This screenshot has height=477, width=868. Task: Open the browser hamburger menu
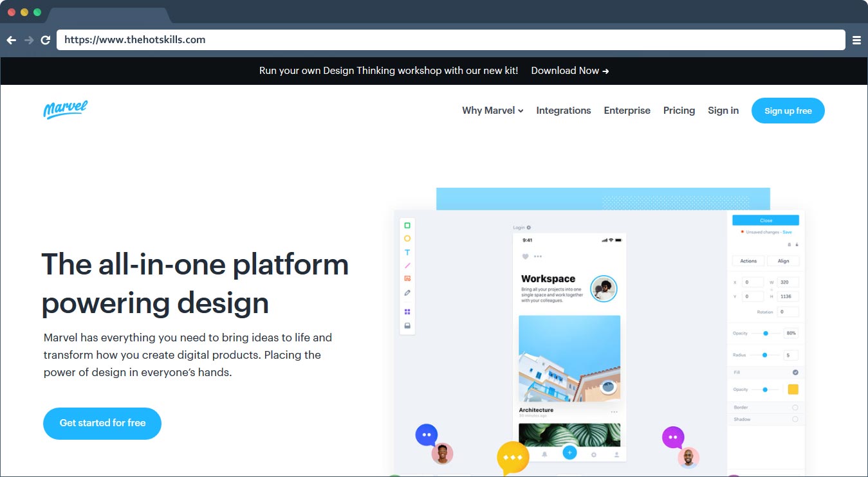click(856, 40)
